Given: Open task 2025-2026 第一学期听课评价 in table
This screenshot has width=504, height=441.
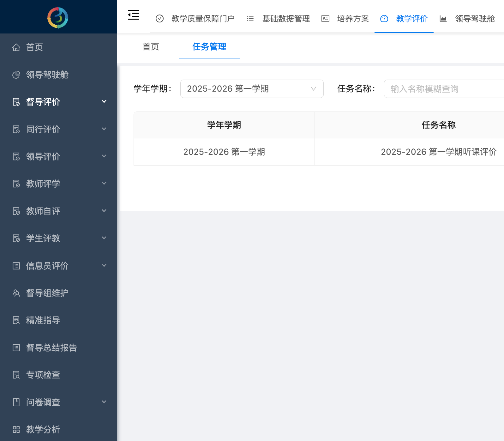Looking at the screenshot, I should coord(439,152).
